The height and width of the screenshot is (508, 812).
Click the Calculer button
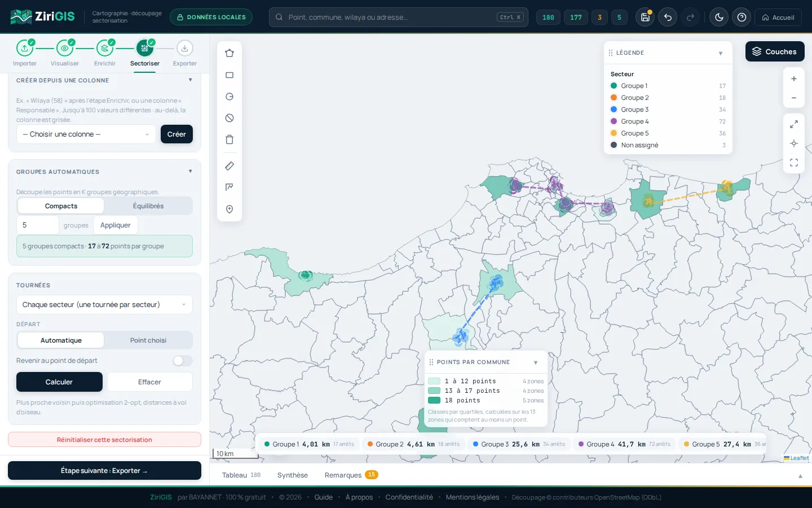click(x=59, y=382)
